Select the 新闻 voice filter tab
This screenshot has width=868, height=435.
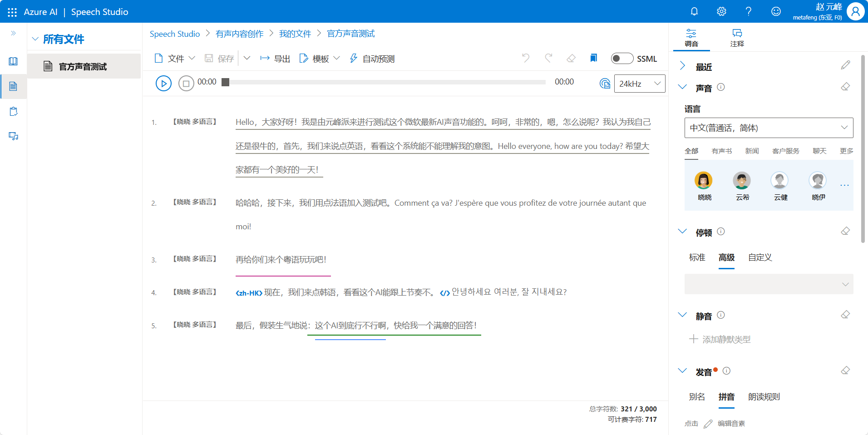click(x=752, y=151)
